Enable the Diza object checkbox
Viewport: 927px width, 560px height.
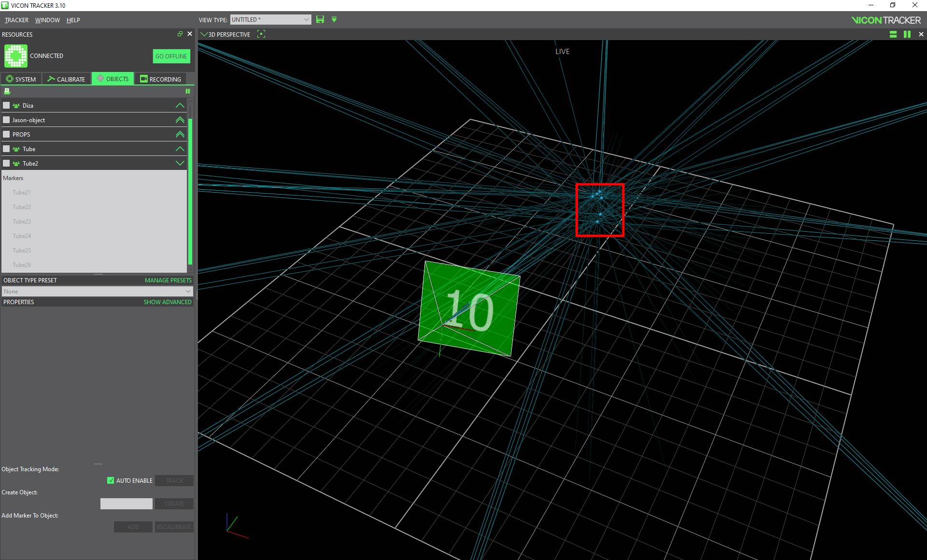[6, 105]
